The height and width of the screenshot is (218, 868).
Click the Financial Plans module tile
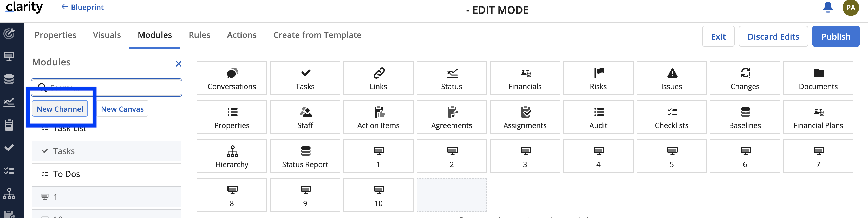click(x=818, y=117)
